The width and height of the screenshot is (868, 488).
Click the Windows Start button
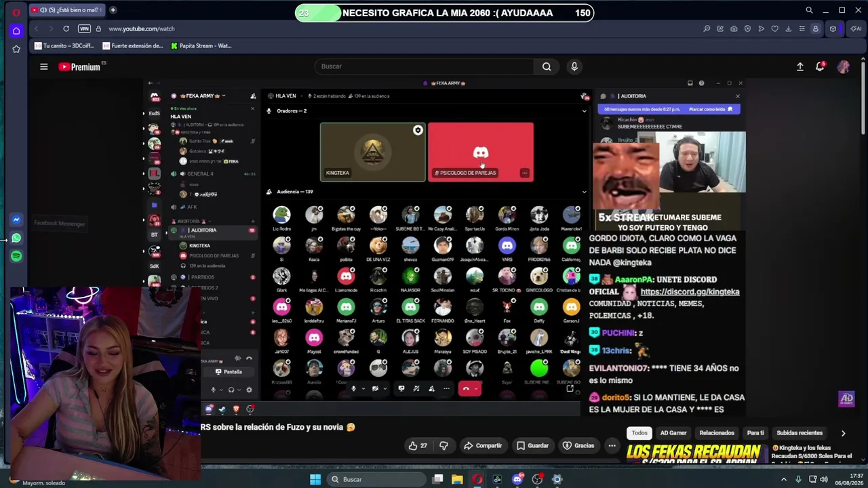(x=315, y=479)
